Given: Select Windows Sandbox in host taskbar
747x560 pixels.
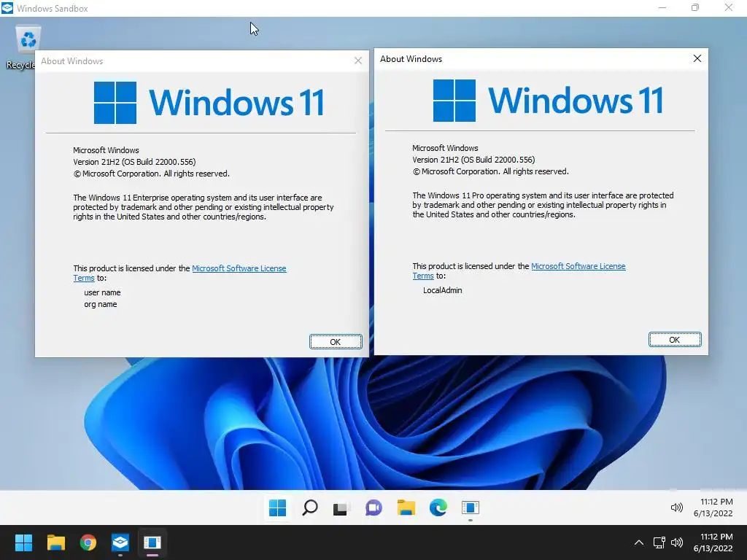Looking at the screenshot, I should [120, 542].
